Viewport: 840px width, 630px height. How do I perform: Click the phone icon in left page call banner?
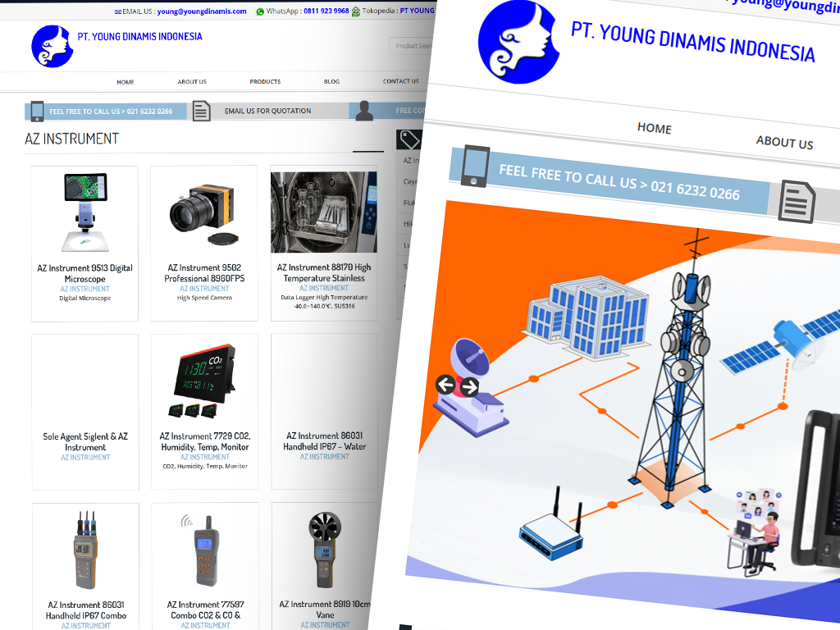(x=37, y=111)
